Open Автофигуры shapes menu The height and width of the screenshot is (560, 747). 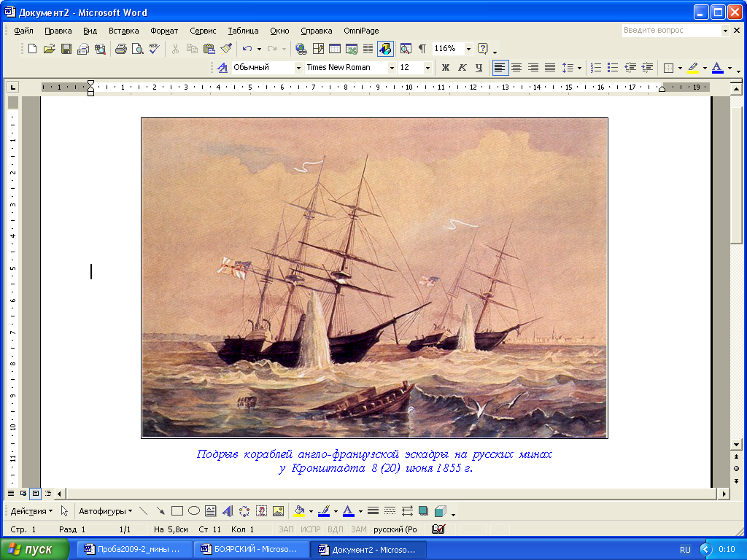[105, 511]
